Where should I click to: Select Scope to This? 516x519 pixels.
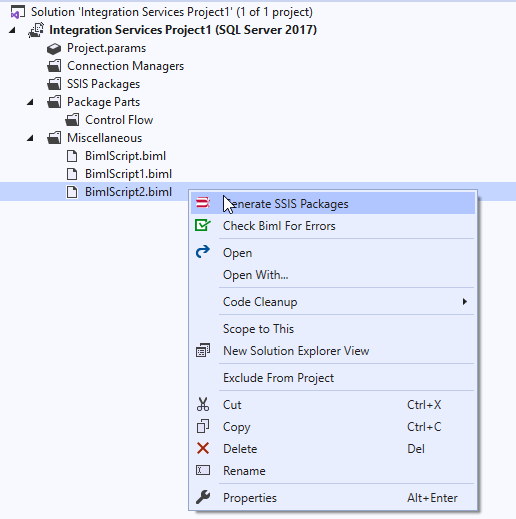click(333, 329)
